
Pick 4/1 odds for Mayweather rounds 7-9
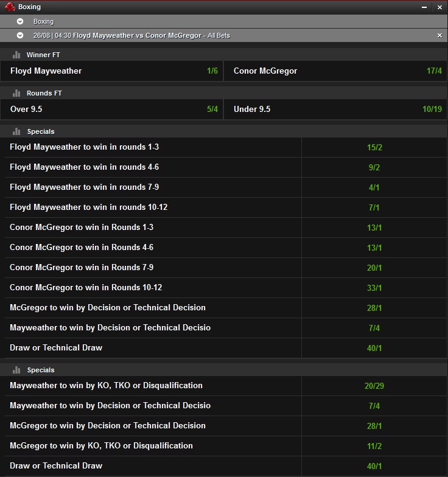click(374, 187)
